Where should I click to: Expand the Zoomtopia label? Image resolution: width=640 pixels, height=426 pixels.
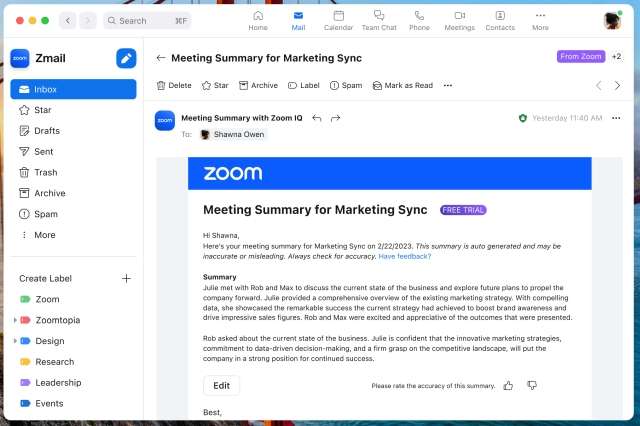pyautogui.click(x=15, y=320)
